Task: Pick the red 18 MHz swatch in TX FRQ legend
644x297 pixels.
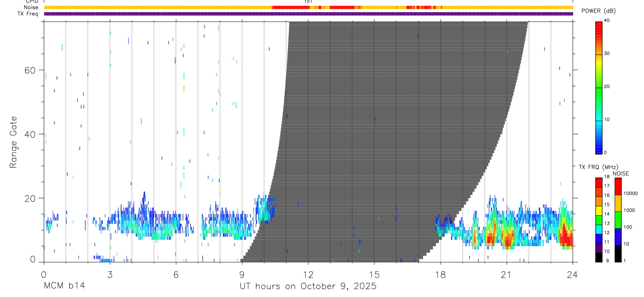Action: (598, 182)
